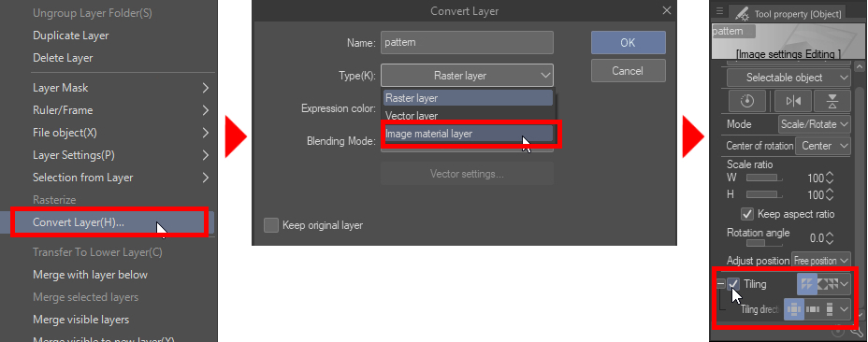868x342 pixels.
Task: Toggle the Tiling checkbox
Action: tap(733, 284)
